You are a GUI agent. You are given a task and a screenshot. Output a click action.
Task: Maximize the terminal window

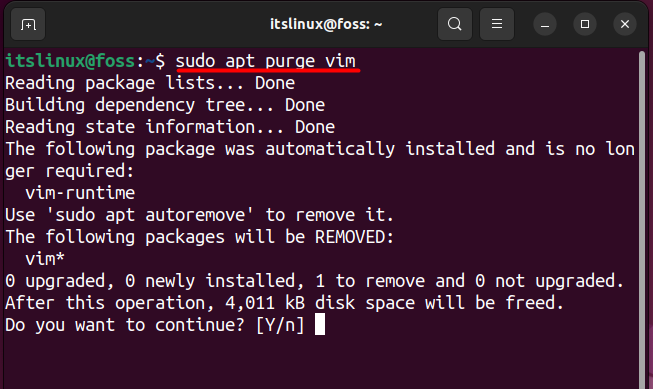coord(585,25)
